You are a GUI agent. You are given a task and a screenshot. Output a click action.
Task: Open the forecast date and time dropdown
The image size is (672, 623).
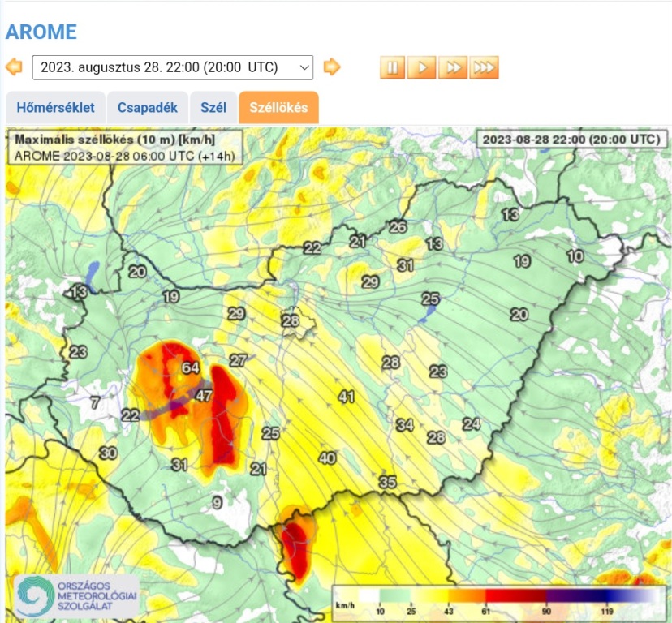pos(172,67)
